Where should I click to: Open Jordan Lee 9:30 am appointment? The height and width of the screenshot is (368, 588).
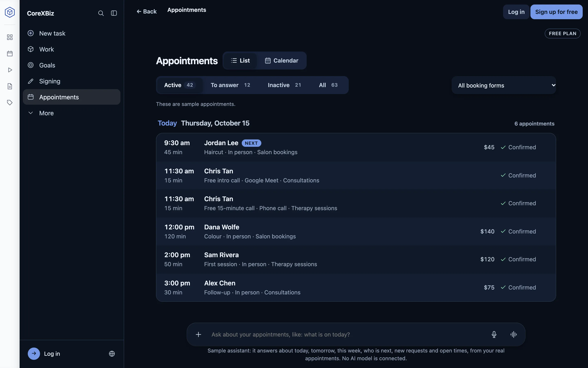pos(356,147)
